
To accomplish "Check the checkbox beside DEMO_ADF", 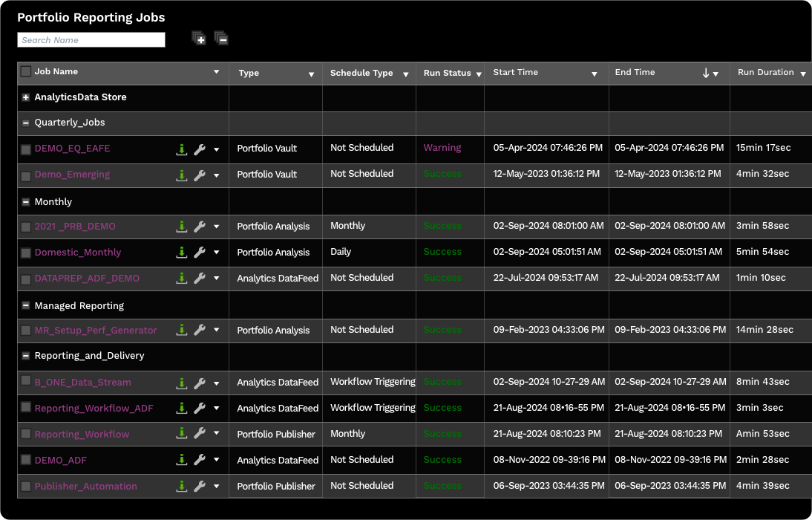I will [x=25, y=460].
